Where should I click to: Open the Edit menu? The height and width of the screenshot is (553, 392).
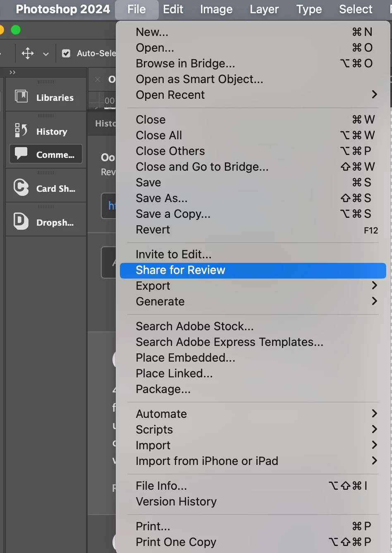click(173, 9)
